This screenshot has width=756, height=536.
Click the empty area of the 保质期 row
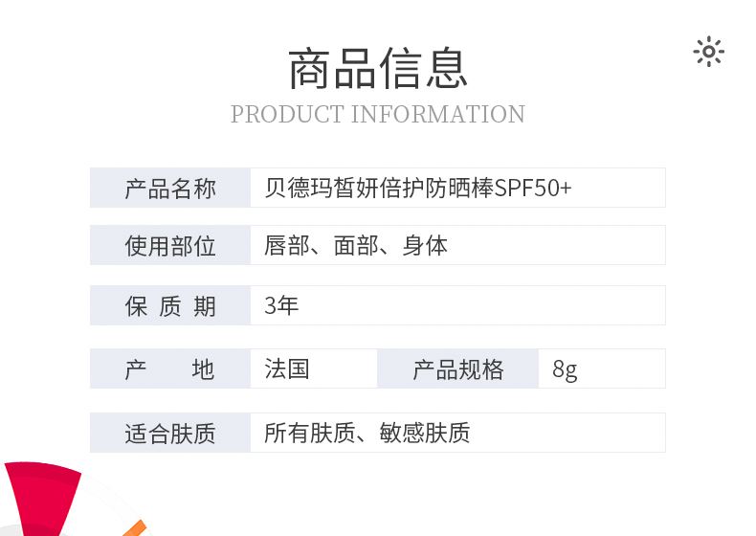click(482, 305)
